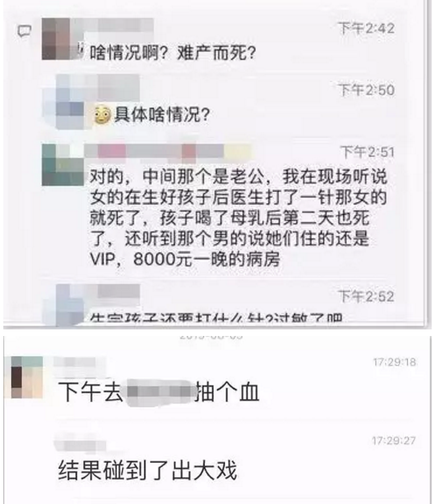Click the 17:29:27 timestamp
Viewport: 433px width, 504px height.
point(393,440)
